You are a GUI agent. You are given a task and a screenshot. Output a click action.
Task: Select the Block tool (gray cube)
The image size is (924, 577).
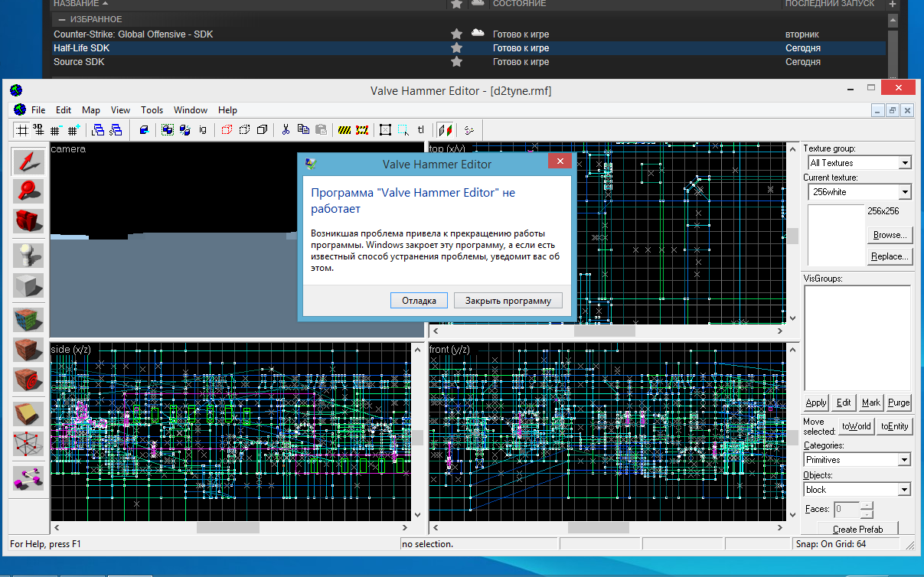(x=28, y=285)
